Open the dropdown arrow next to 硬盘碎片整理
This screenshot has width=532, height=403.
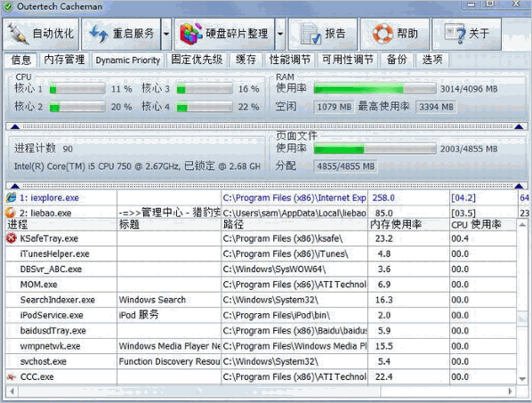[x=280, y=34]
